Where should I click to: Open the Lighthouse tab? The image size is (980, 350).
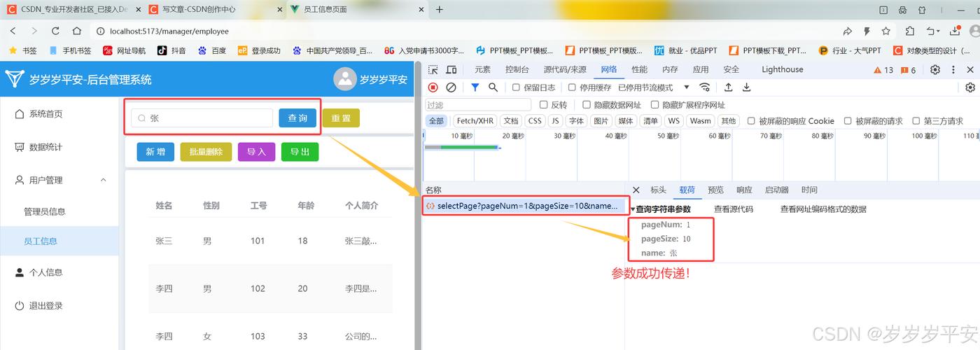pyautogui.click(x=782, y=70)
